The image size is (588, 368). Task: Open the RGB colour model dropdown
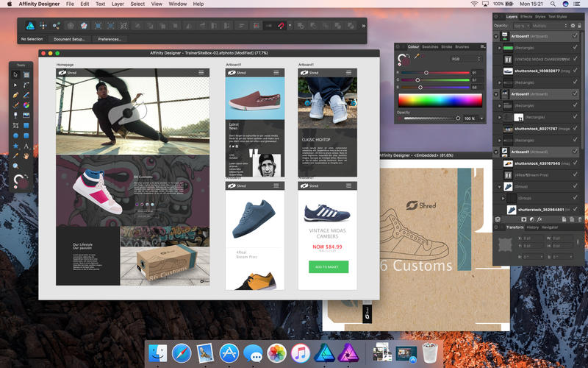click(466, 59)
